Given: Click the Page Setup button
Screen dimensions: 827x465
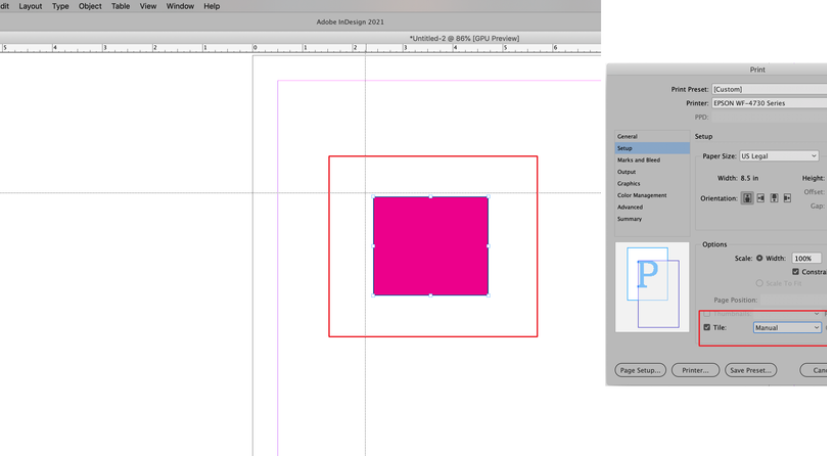Looking at the screenshot, I should click(x=640, y=370).
